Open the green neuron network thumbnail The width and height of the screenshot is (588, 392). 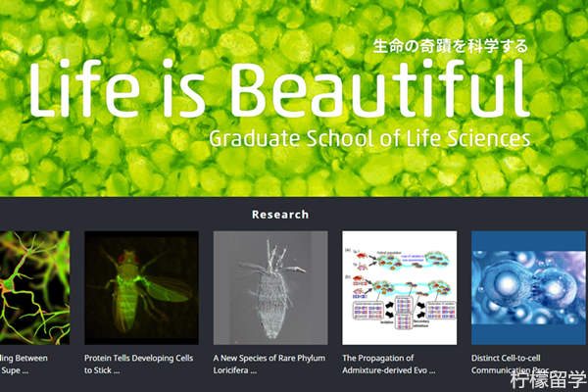(34, 288)
